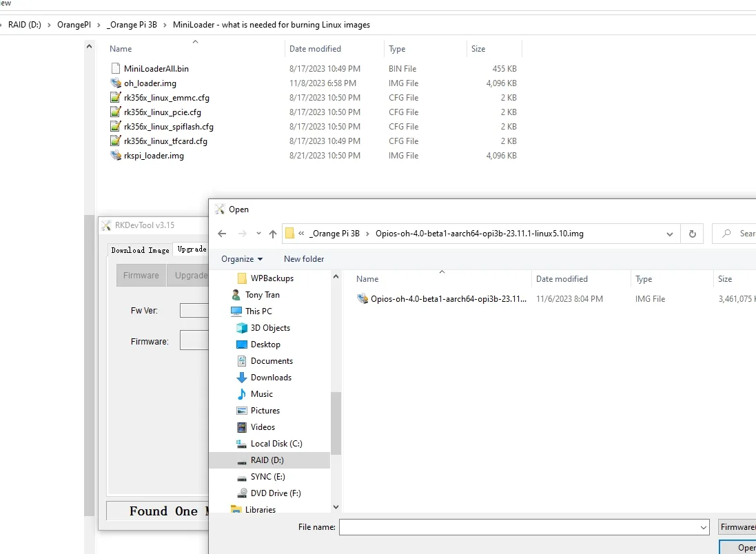The height and width of the screenshot is (554, 756).
Task: Expand the File name history dropdown
Action: point(704,528)
